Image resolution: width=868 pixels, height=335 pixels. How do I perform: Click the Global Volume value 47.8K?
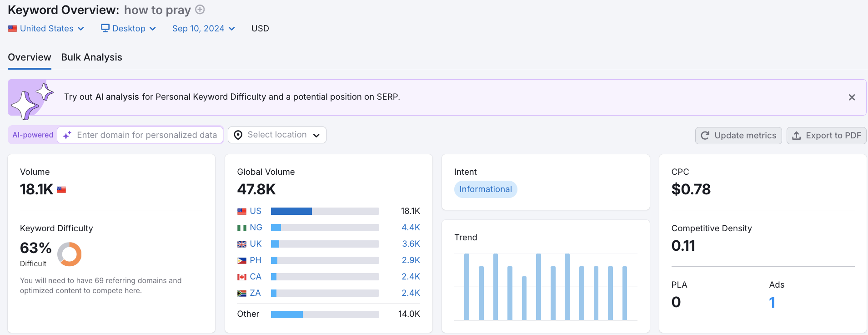coord(256,189)
